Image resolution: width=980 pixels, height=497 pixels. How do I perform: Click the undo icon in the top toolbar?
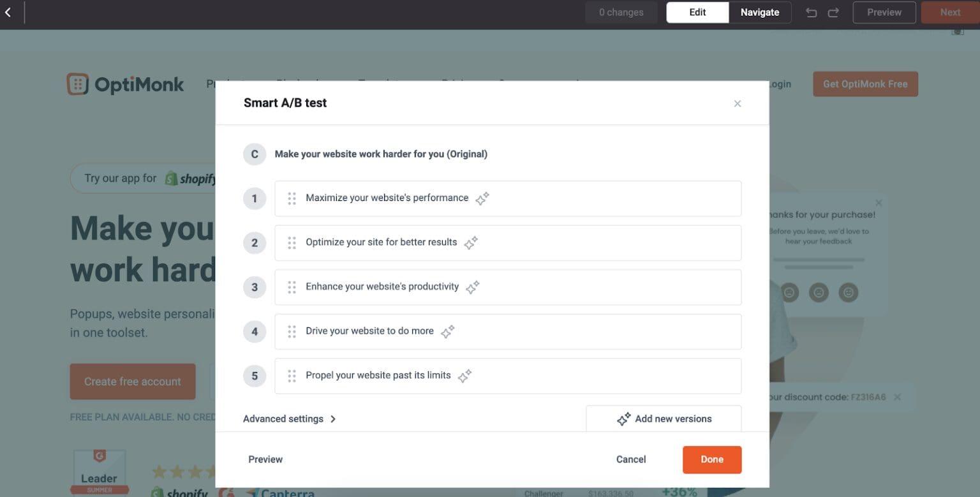[x=810, y=12]
